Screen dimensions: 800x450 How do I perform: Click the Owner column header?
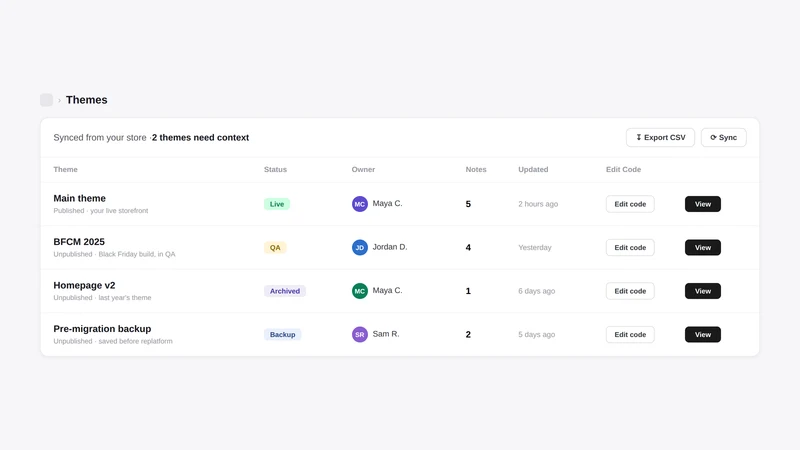coord(363,169)
